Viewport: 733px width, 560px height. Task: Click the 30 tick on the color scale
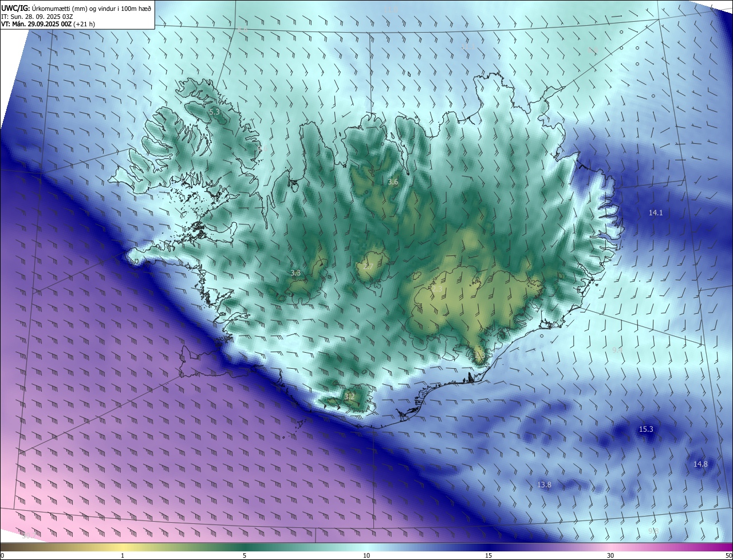tap(610, 555)
